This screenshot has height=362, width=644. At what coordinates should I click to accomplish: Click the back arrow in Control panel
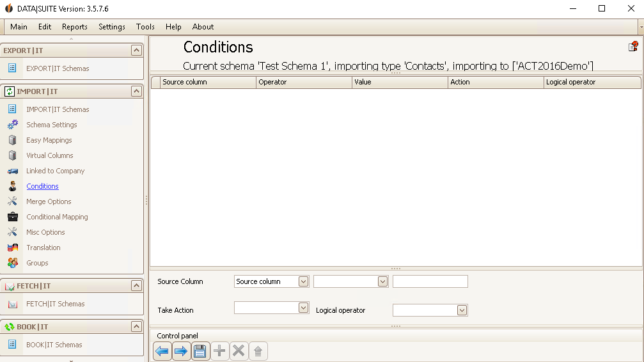(162, 351)
